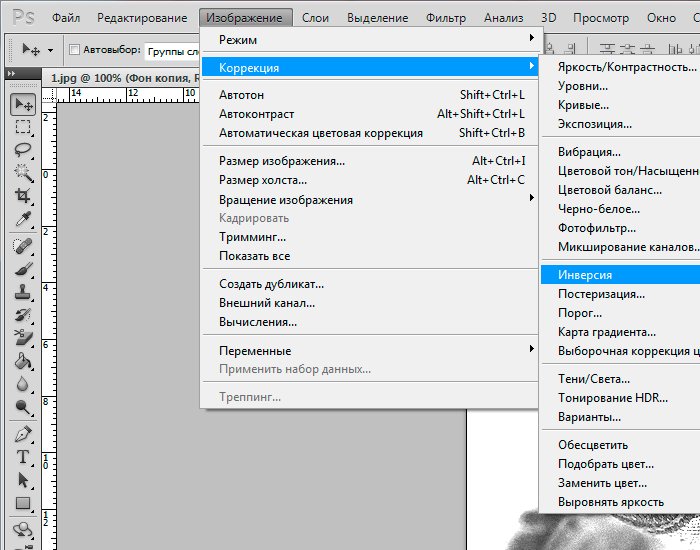This screenshot has height=550, width=700.
Task: Select Обесцветить from the submenu
Action: 593,444
